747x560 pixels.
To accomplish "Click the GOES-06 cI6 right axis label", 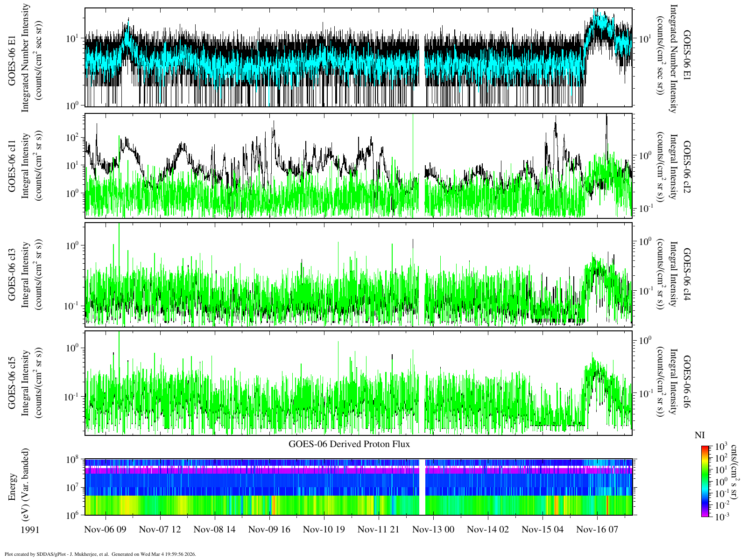I will click(x=687, y=384).
